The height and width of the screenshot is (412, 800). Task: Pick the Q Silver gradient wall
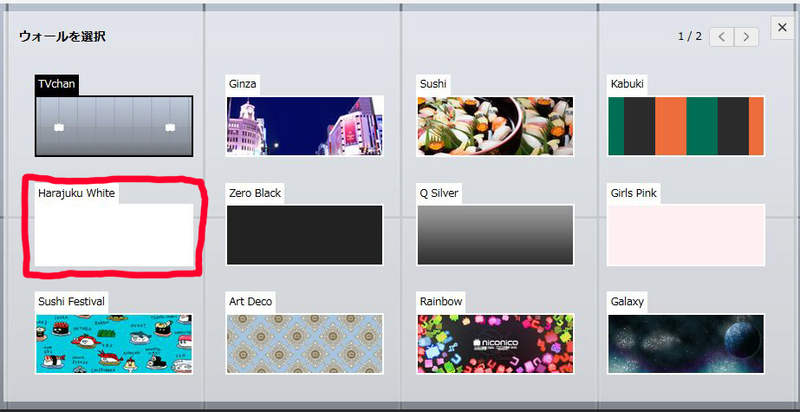coord(495,235)
